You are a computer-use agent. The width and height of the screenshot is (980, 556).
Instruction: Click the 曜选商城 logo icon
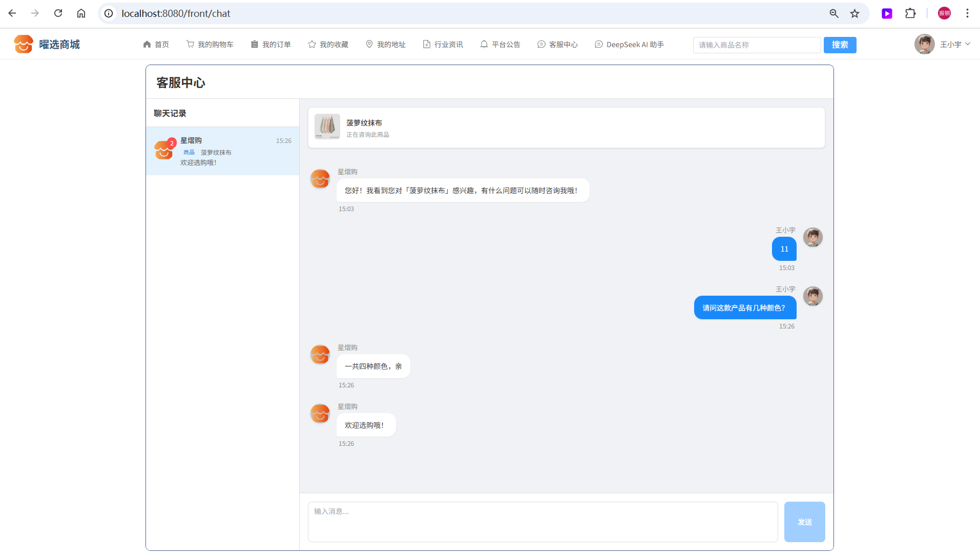tap(24, 45)
